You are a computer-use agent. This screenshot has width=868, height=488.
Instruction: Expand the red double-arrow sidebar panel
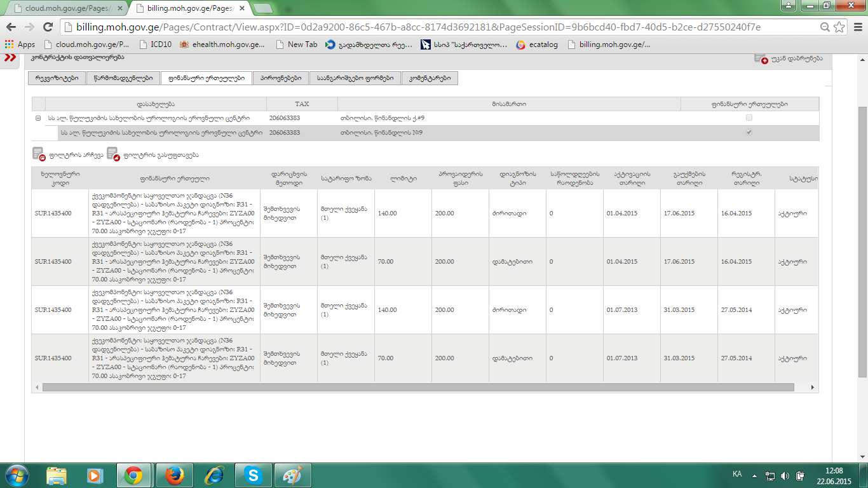point(11,58)
